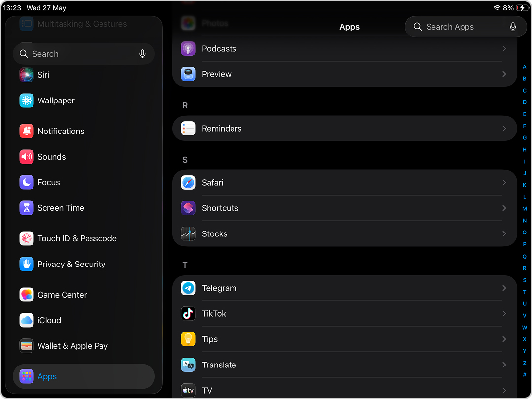This screenshot has width=532, height=399.
Task: Jump to letter Z in index
Action: tap(525, 363)
